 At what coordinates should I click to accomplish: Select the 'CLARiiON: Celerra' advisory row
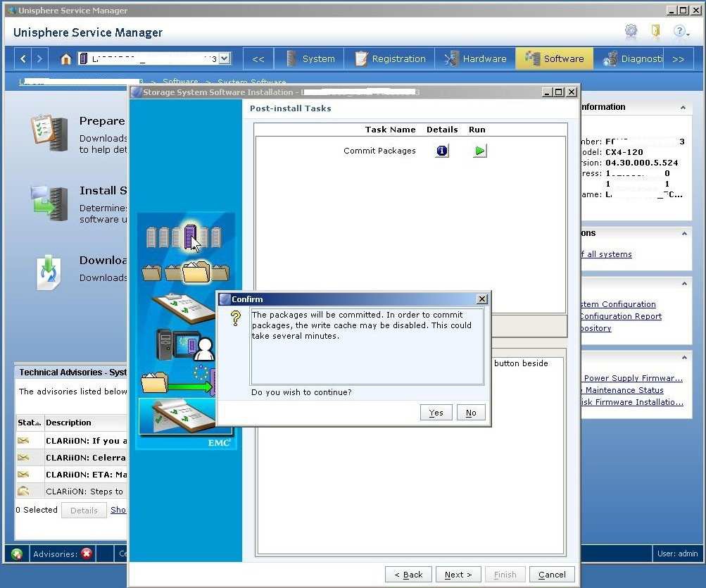pos(72,457)
